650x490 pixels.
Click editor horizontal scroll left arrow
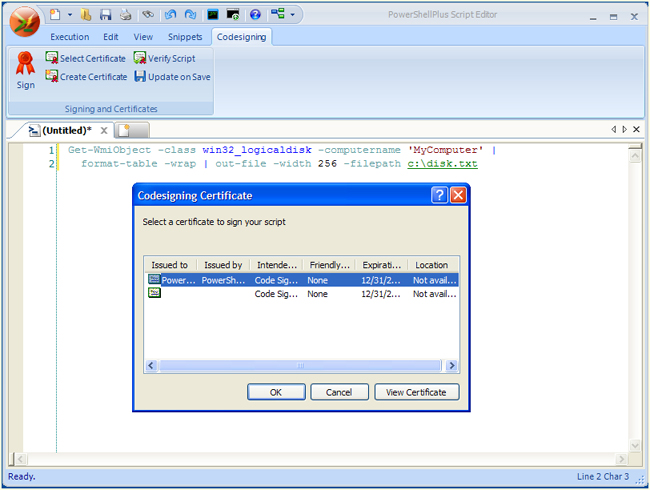(21, 459)
